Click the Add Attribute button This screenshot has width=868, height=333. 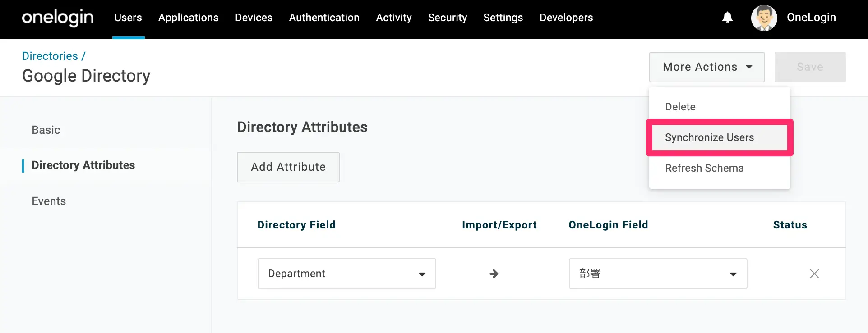(x=288, y=167)
